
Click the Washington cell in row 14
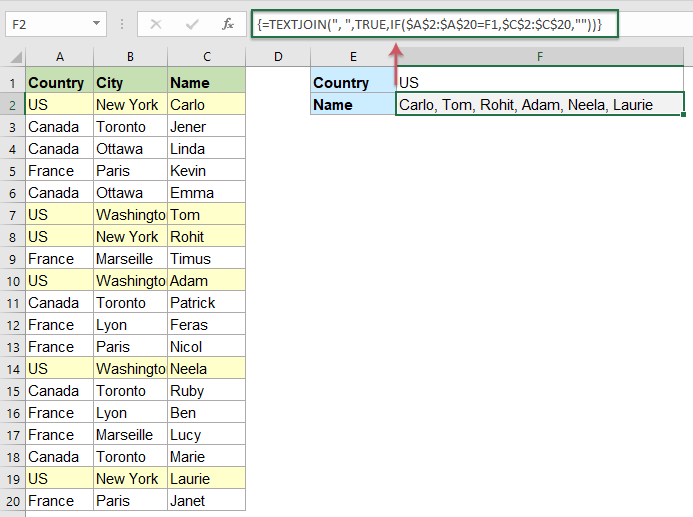[x=130, y=369]
